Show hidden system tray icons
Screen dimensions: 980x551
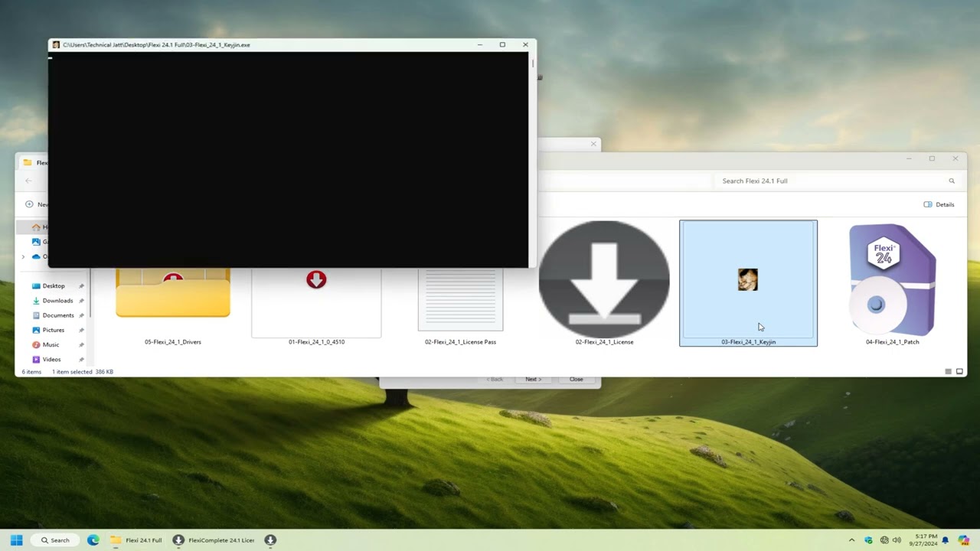tap(851, 540)
